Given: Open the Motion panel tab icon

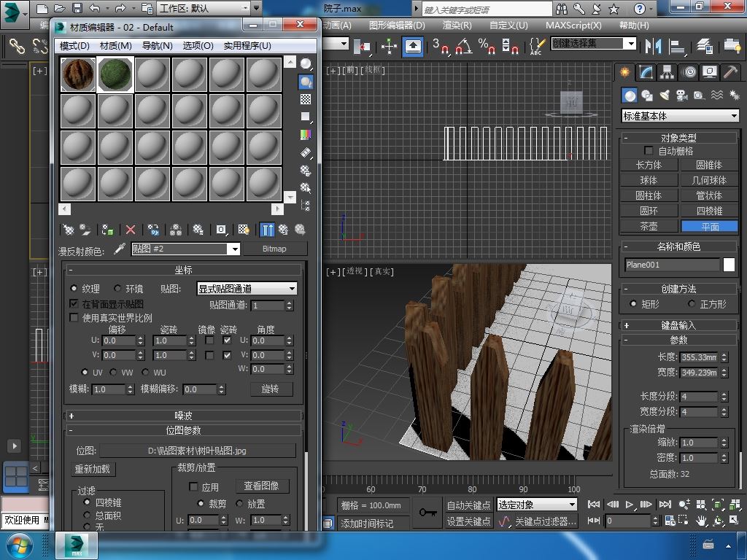Looking at the screenshot, I should (689, 72).
